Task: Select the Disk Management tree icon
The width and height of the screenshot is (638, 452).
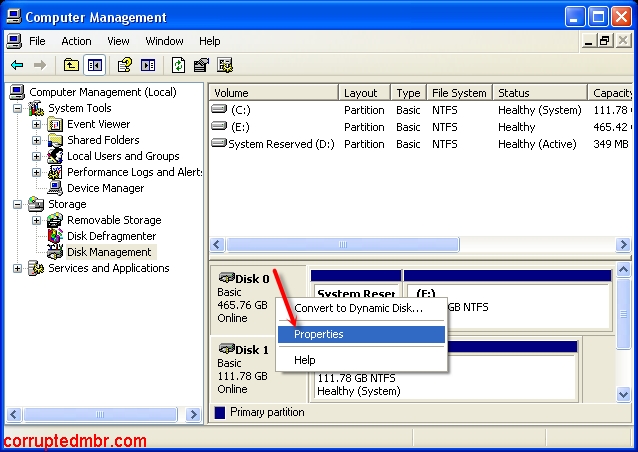Action: pyautogui.click(x=56, y=252)
